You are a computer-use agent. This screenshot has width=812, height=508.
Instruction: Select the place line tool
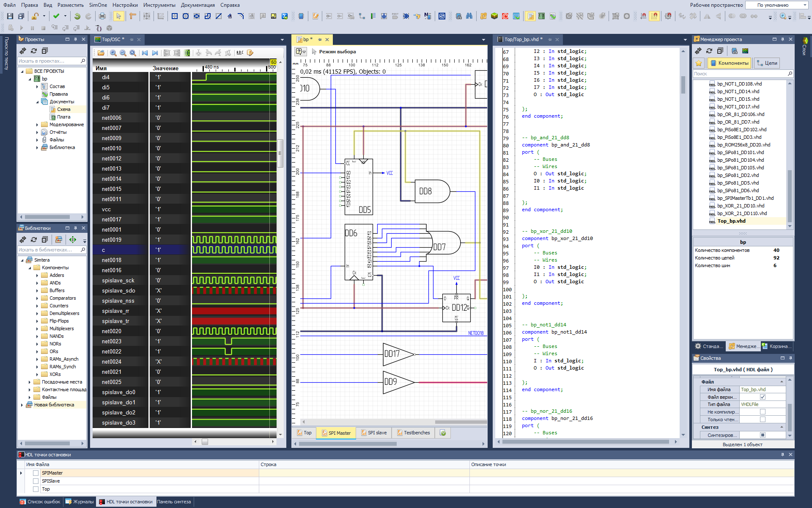[219, 16]
